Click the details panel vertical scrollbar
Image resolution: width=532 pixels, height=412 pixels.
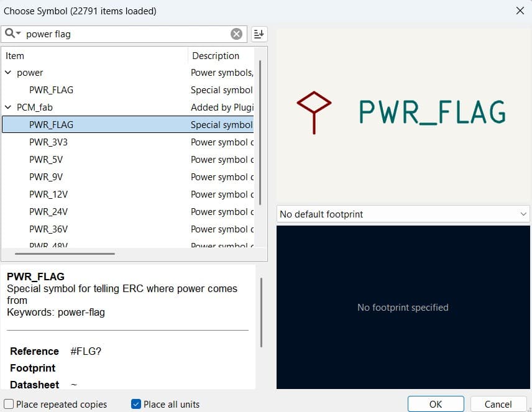(261, 312)
